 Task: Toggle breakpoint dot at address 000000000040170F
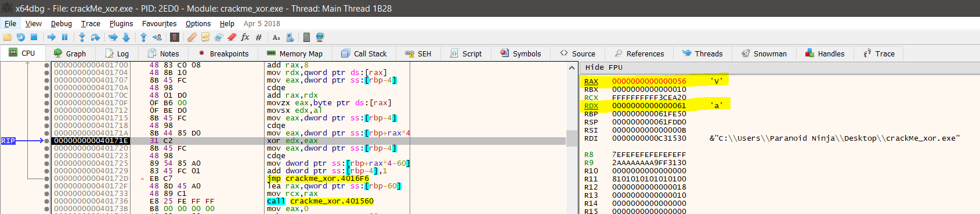46,103
